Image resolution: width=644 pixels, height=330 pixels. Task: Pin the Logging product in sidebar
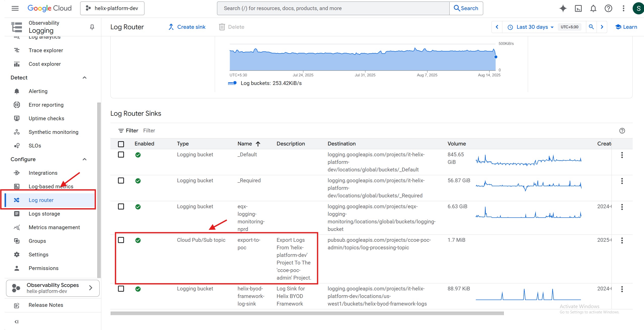tap(92, 27)
